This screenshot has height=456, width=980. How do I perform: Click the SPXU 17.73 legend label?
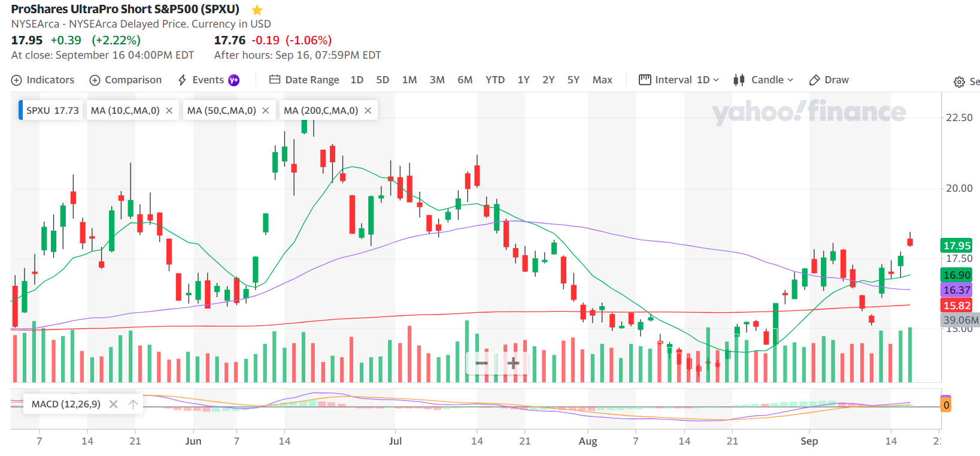coord(52,111)
